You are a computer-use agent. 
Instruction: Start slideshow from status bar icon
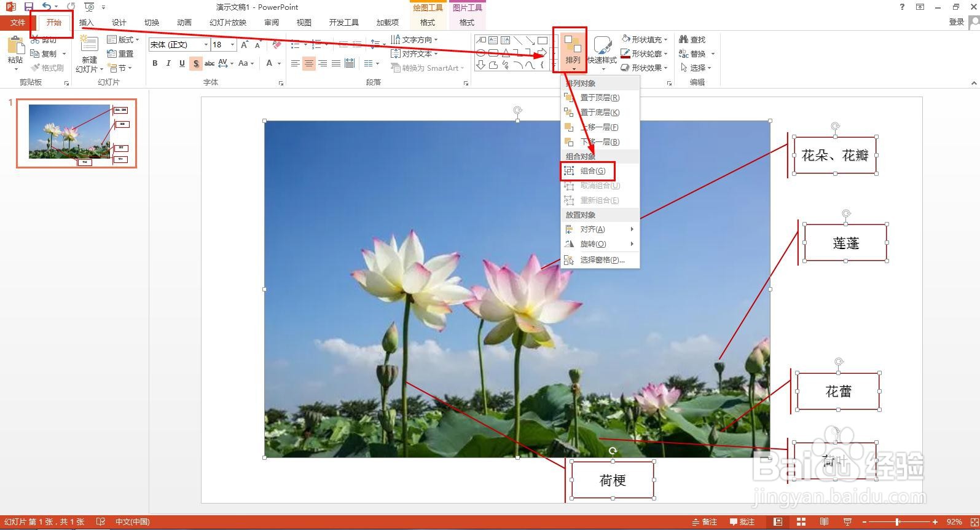coord(847,522)
